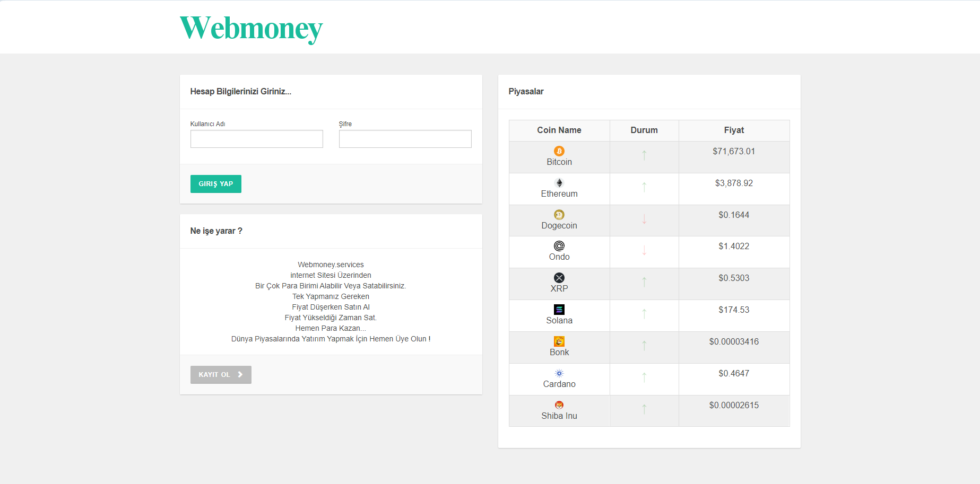Select the Dogecoin price $0.1644
The width and height of the screenshot is (980, 484).
point(734,215)
